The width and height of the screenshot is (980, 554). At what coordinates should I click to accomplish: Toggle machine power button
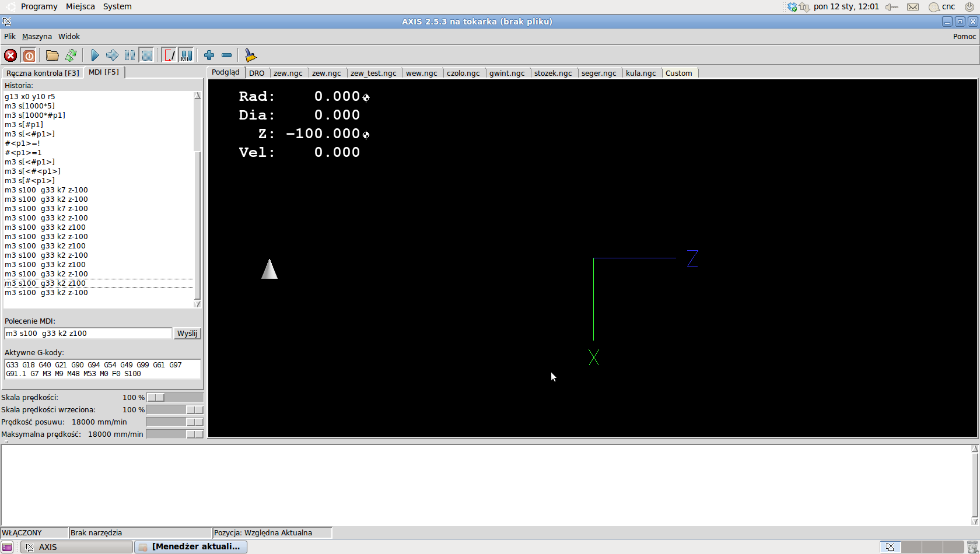[x=29, y=55]
